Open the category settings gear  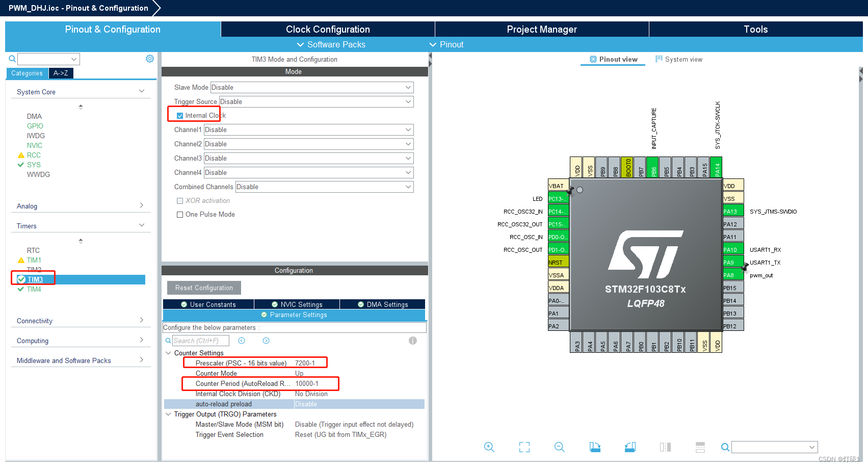coord(150,59)
